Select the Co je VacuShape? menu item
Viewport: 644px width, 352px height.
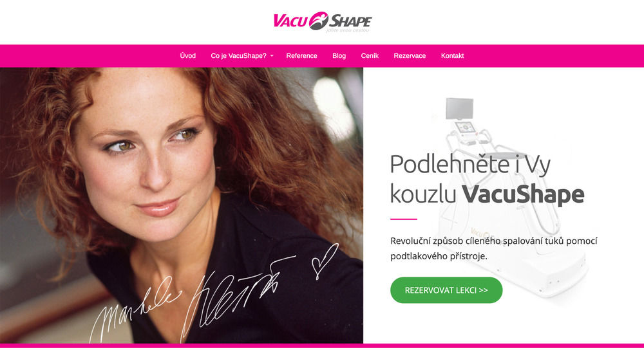point(239,56)
